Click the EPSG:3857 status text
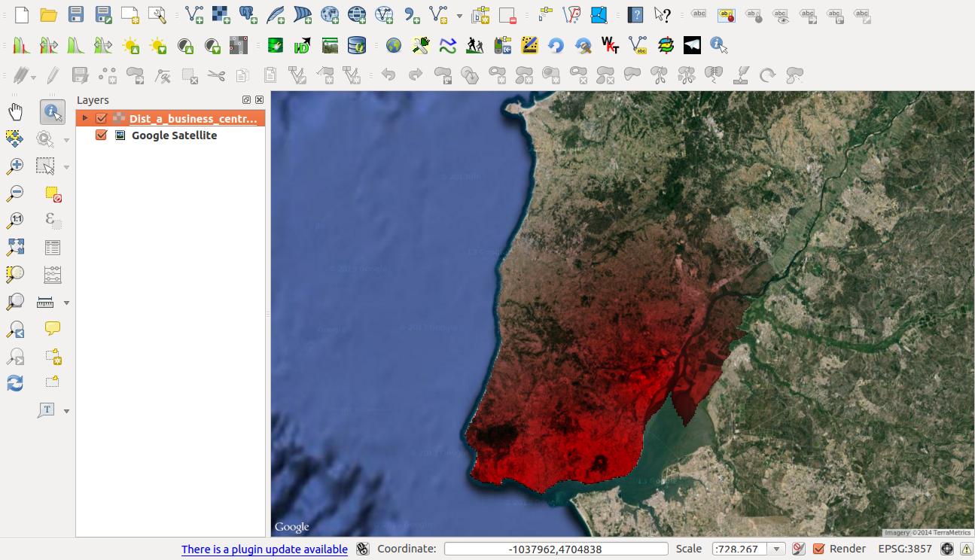975x560 pixels. [x=904, y=549]
